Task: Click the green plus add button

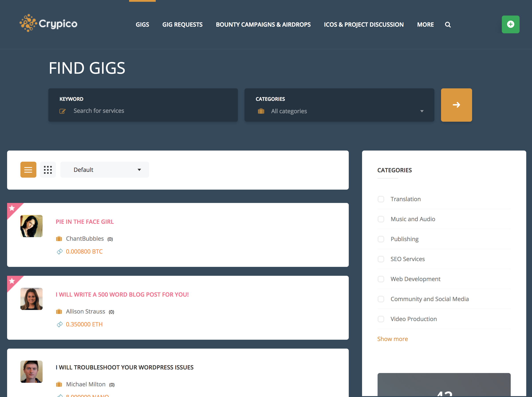Action: pos(510,24)
